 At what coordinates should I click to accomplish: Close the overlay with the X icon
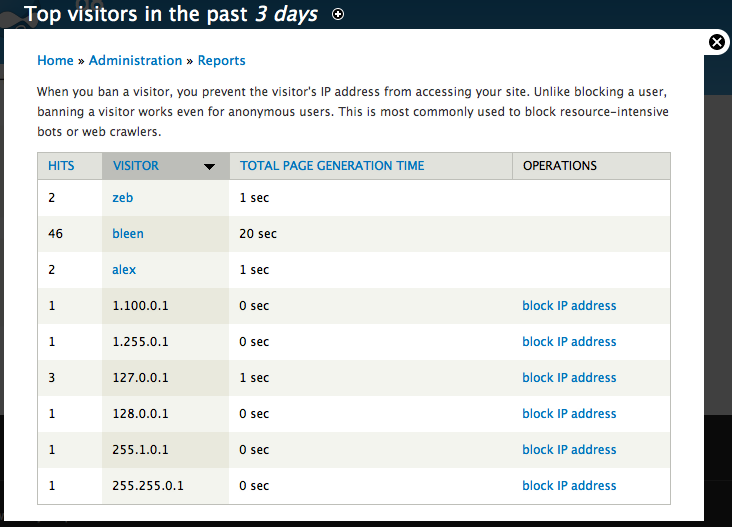(717, 42)
